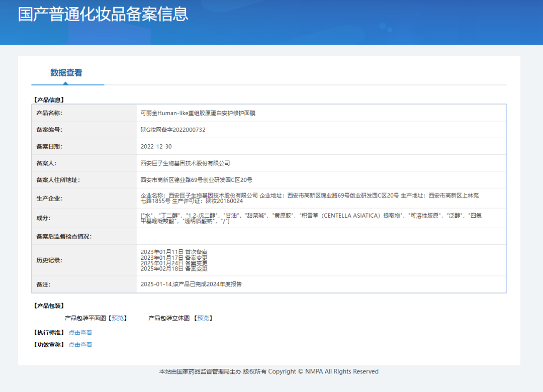
Task: Select the 成分 ingredients list text
Action: coord(251,219)
